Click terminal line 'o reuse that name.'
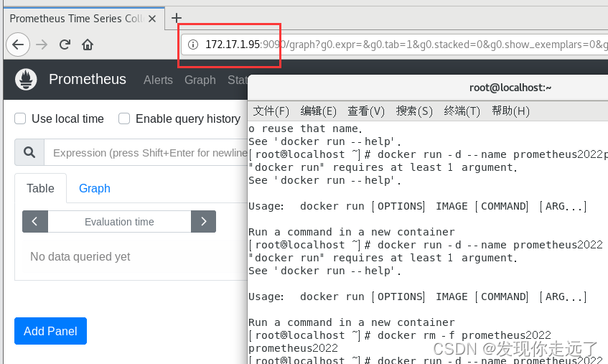This screenshot has height=364, width=608. click(305, 129)
